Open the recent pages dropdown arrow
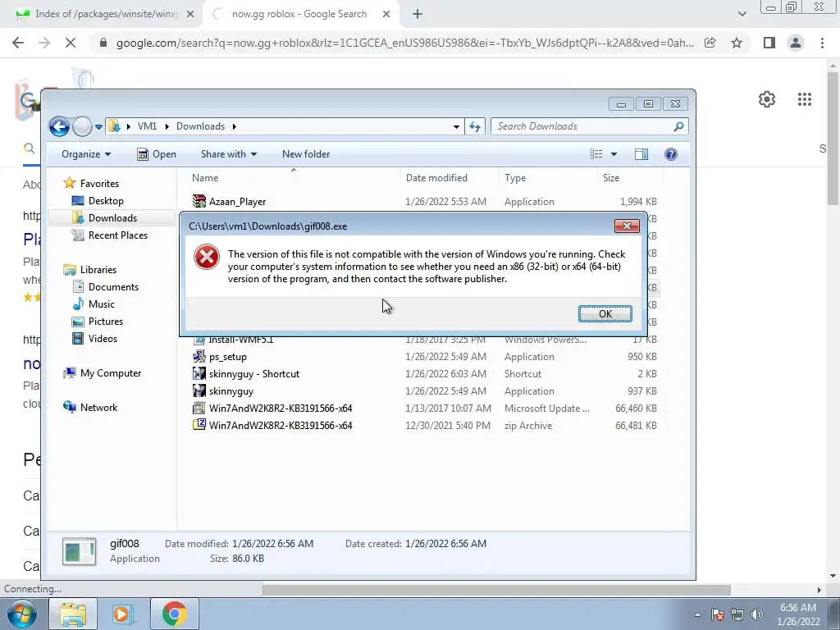Viewport: 840px width, 630px height. (x=99, y=127)
